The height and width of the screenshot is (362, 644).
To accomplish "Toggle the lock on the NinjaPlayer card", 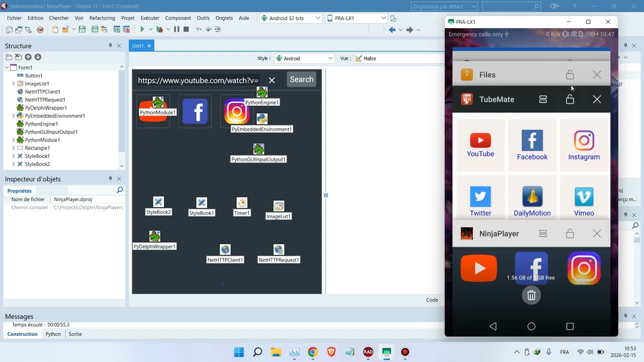I will (570, 234).
